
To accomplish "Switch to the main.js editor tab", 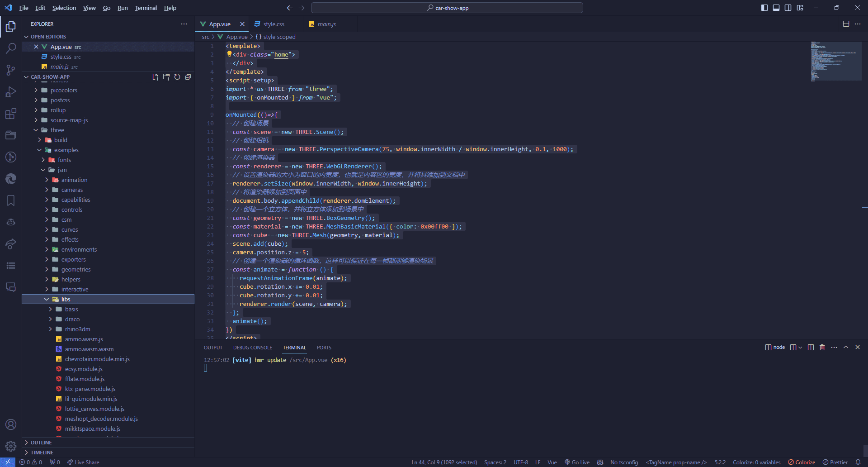I will coord(326,24).
